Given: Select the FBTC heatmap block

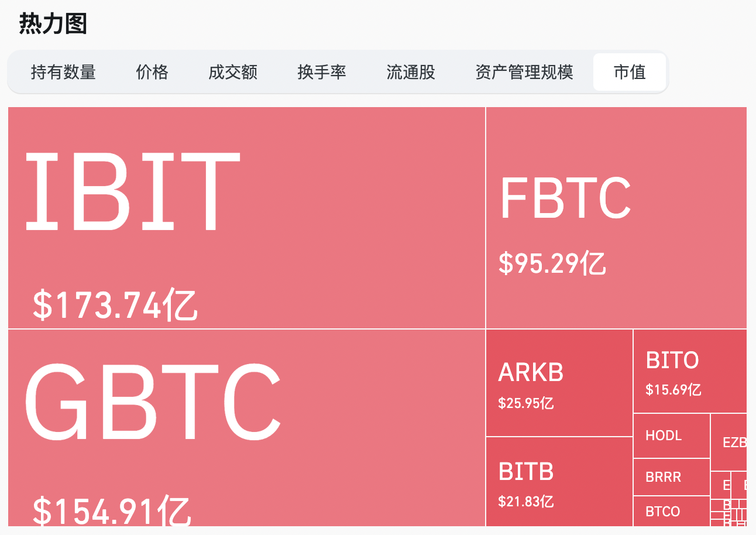Looking at the screenshot, I should click(x=616, y=218).
